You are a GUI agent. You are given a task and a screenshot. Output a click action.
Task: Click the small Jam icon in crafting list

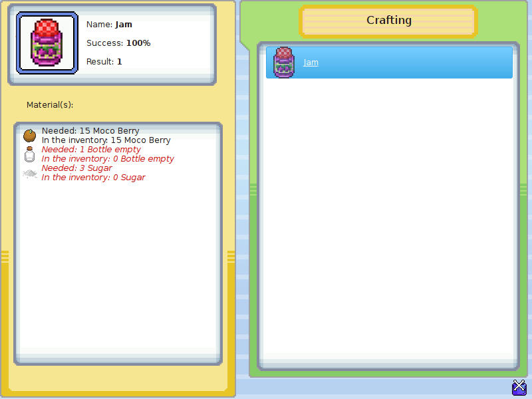click(x=284, y=63)
